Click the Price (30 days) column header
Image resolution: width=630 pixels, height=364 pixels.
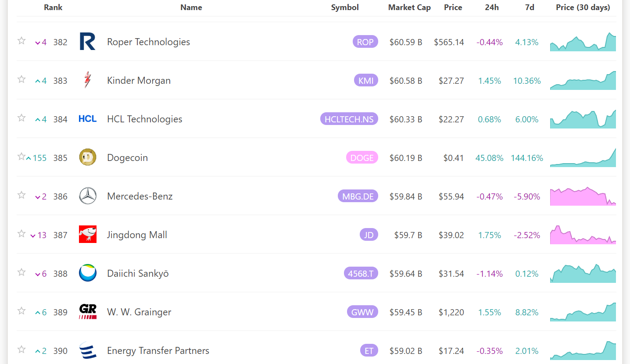tap(583, 7)
